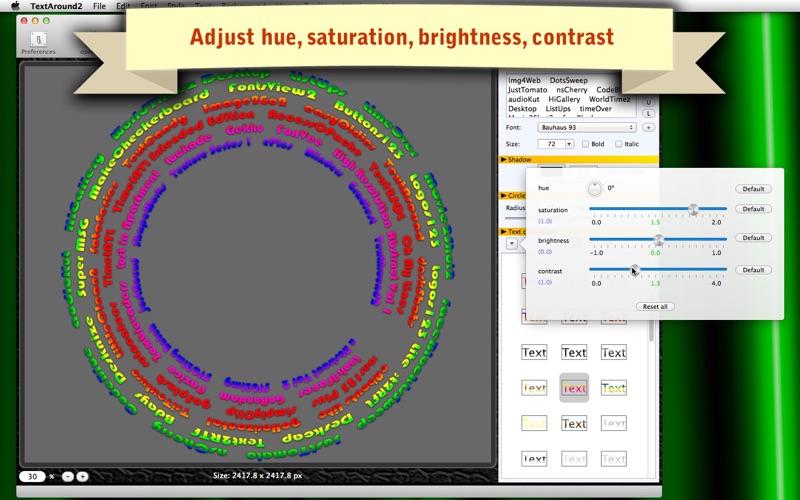The image size is (800, 500).
Task: Open the Font dropdown showing Bauhaus 93
Action: 587,128
